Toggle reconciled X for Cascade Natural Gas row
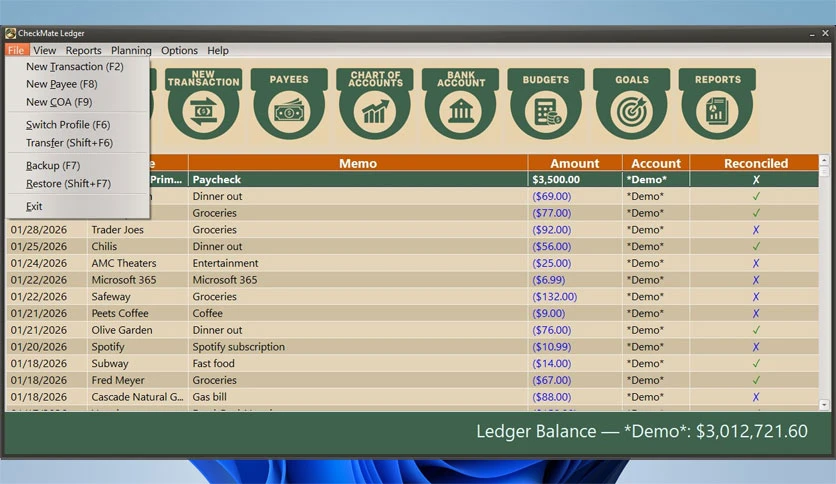The width and height of the screenshot is (836, 484). pyautogui.click(x=755, y=397)
